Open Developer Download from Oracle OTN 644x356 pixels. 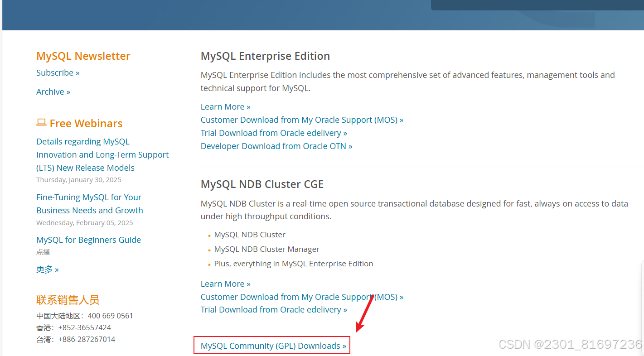273,146
